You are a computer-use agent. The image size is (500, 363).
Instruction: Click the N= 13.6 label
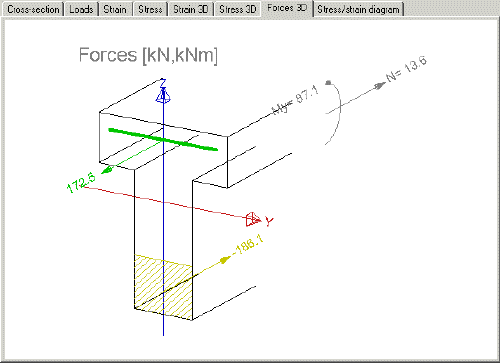coord(407,69)
